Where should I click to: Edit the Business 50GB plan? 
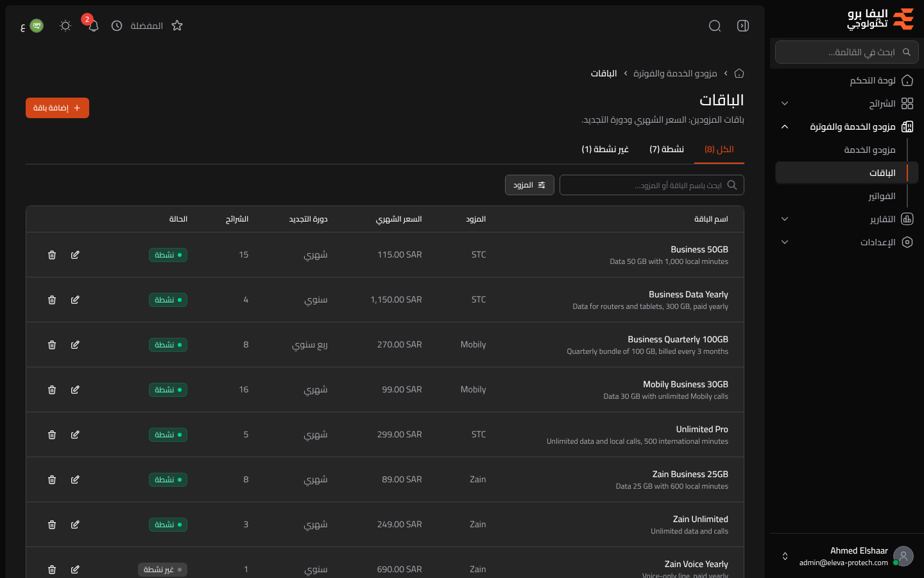pyautogui.click(x=75, y=255)
